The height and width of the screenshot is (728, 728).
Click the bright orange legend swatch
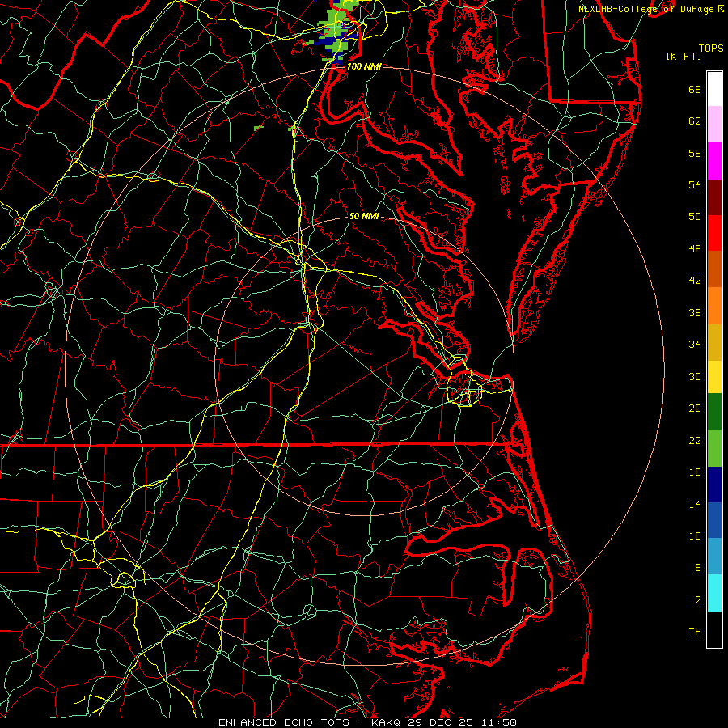point(714,306)
